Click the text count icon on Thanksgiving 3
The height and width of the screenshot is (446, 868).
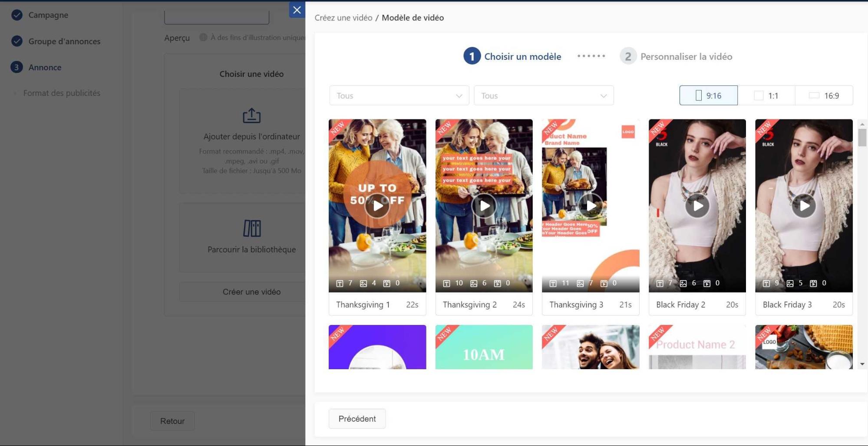tap(553, 283)
